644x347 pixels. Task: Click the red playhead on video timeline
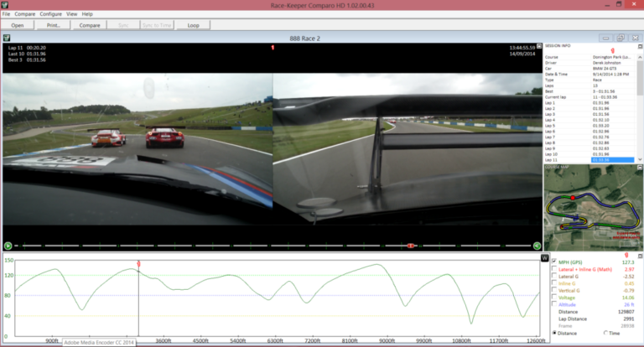411,246
